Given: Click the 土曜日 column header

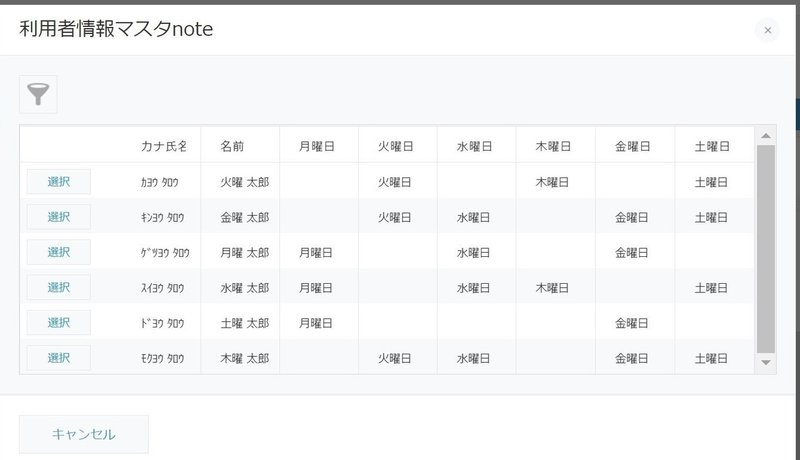Looking at the screenshot, I should click(711, 146).
